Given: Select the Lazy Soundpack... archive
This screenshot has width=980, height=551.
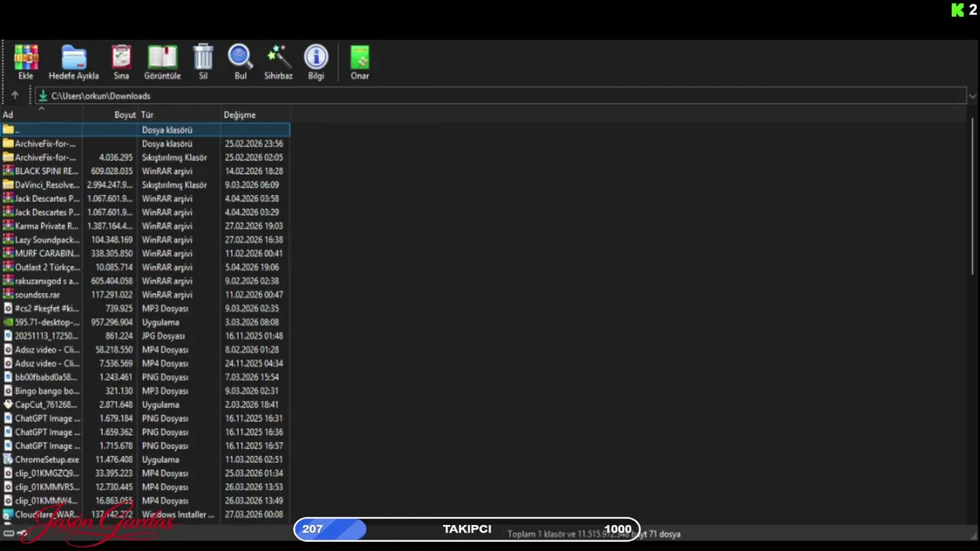Looking at the screenshot, I should [145, 240].
